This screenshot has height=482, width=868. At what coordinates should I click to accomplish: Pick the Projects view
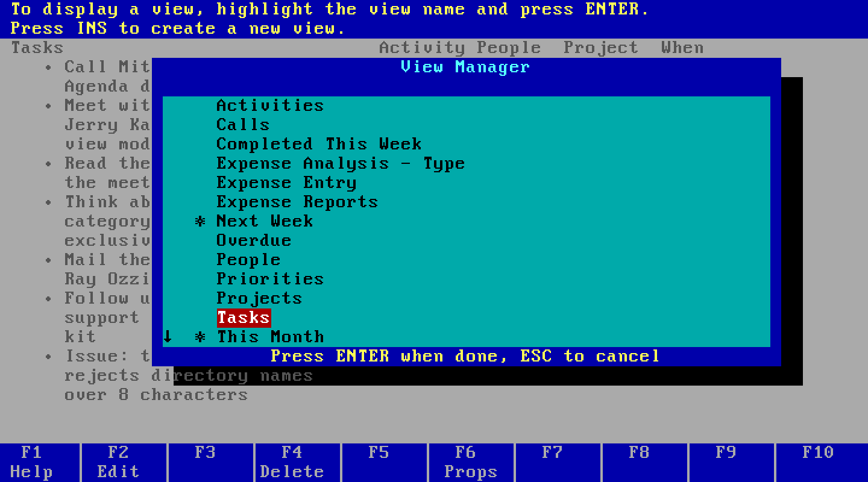pos(259,298)
